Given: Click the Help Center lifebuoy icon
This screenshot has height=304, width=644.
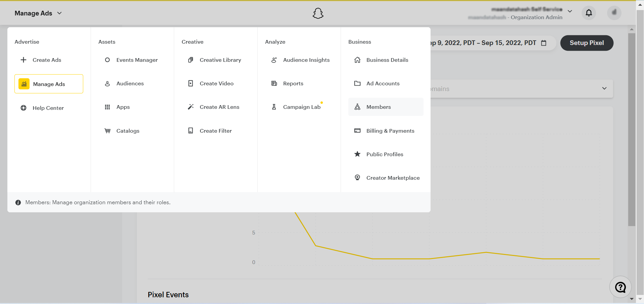Looking at the screenshot, I should pyautogui.click(x=23, y=108).
